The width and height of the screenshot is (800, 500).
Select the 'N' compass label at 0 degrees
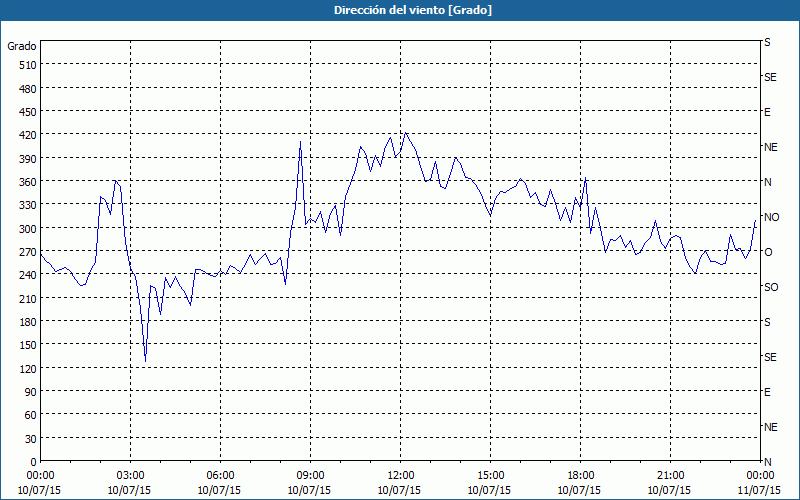coord(768,462)
